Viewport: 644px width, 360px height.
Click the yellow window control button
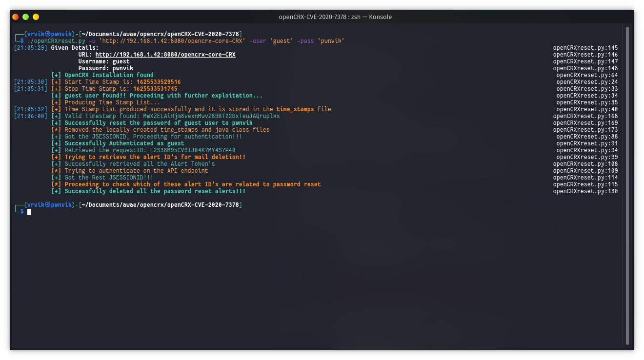coord(36,17)
